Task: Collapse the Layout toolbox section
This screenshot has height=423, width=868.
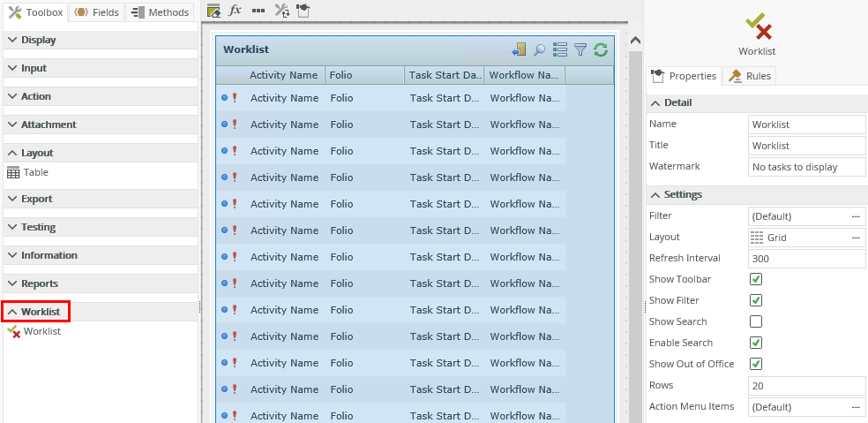Action: (12, 153)
